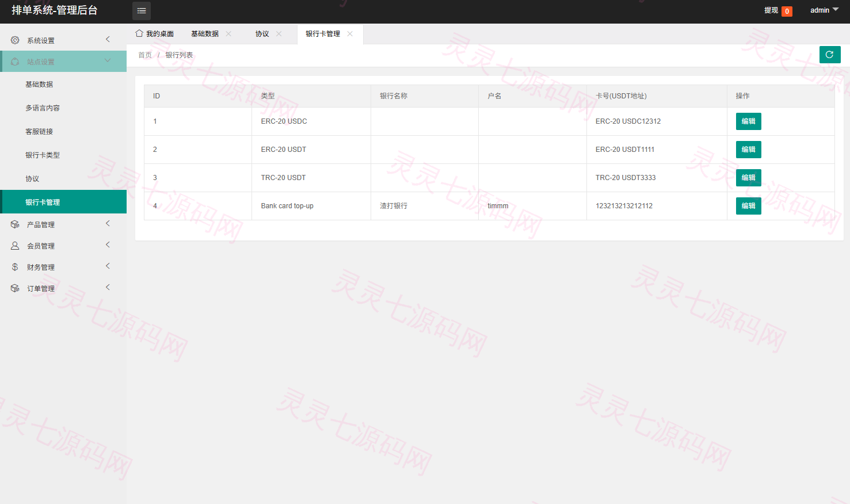Click the gear icon beside 系统设置
The image size is (850, 504).
point(15,40)
